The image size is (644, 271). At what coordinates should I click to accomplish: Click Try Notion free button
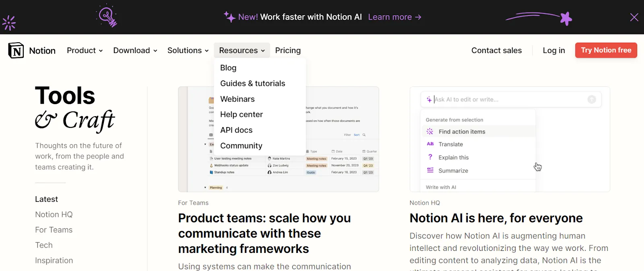606,50
